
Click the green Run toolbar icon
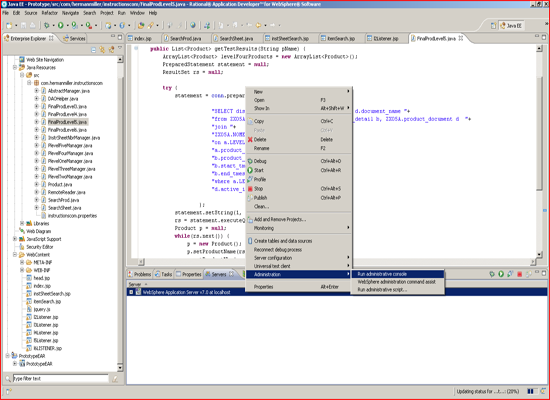pos(61,25)
